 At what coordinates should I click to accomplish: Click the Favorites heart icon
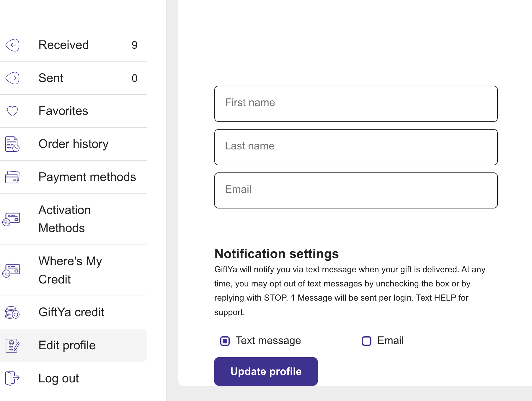(12, 111)
